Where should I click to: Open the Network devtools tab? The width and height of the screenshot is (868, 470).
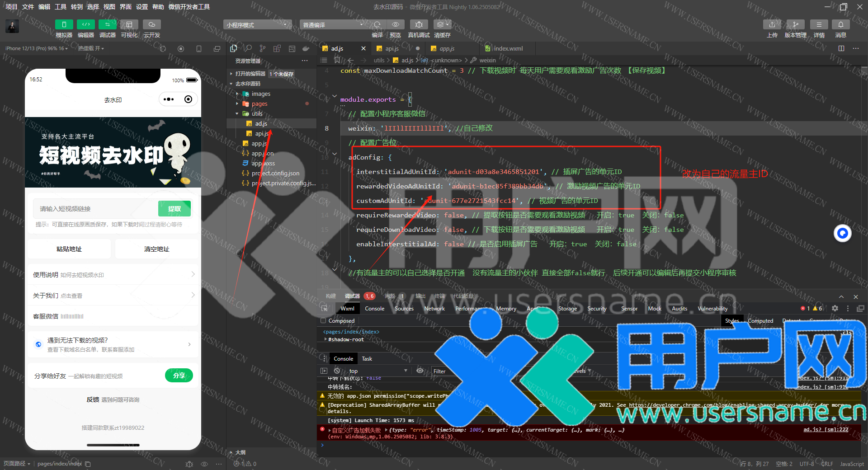434,309
